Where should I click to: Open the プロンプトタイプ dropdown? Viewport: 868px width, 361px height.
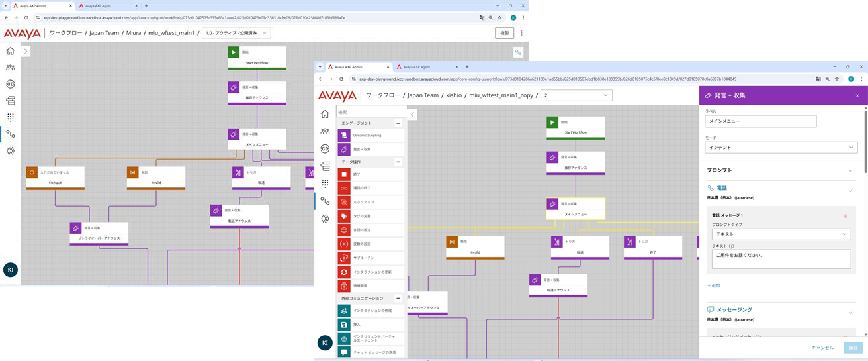781,234
